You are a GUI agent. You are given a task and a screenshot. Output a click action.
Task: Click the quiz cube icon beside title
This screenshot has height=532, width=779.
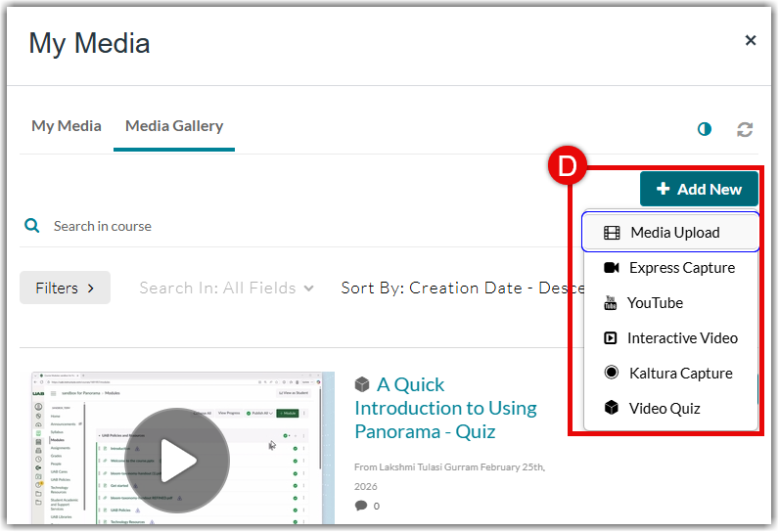(362, 384)
